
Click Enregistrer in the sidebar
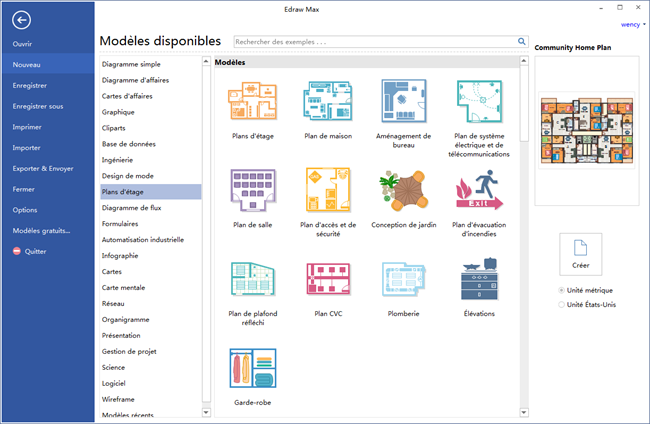pos(29,85)
